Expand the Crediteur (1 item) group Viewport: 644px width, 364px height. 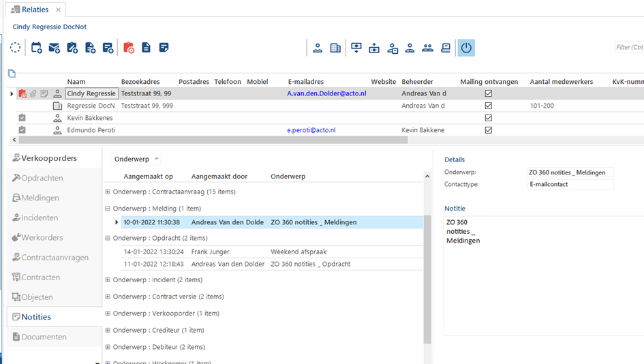pos(108,331)
